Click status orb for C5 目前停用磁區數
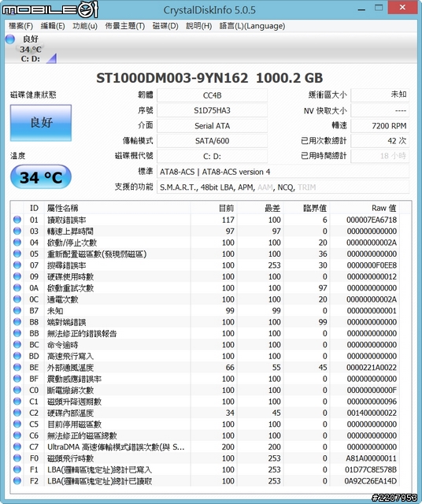 click(x=17, y=424)
